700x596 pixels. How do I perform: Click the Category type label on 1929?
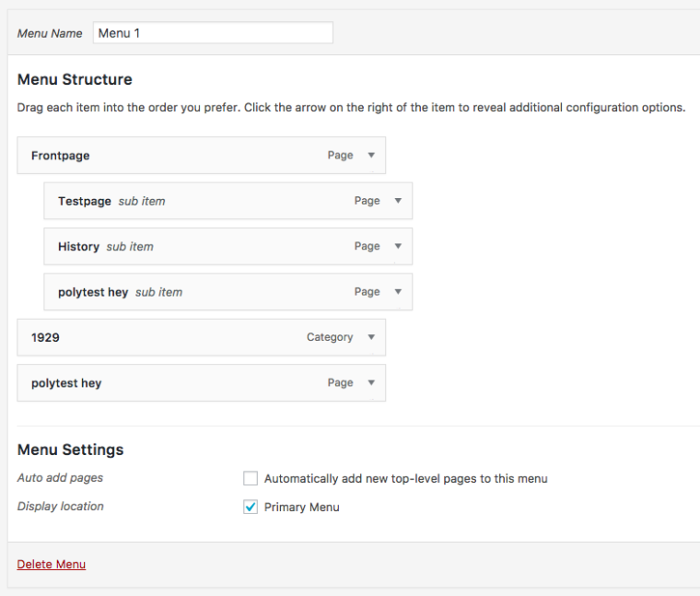pyautogui.click(x=330, y=337)
